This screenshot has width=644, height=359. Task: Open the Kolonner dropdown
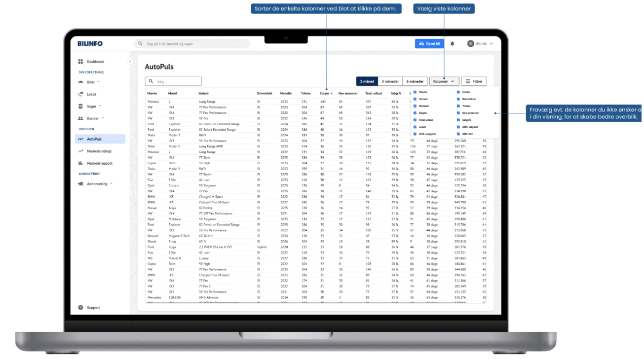[444, 81]
